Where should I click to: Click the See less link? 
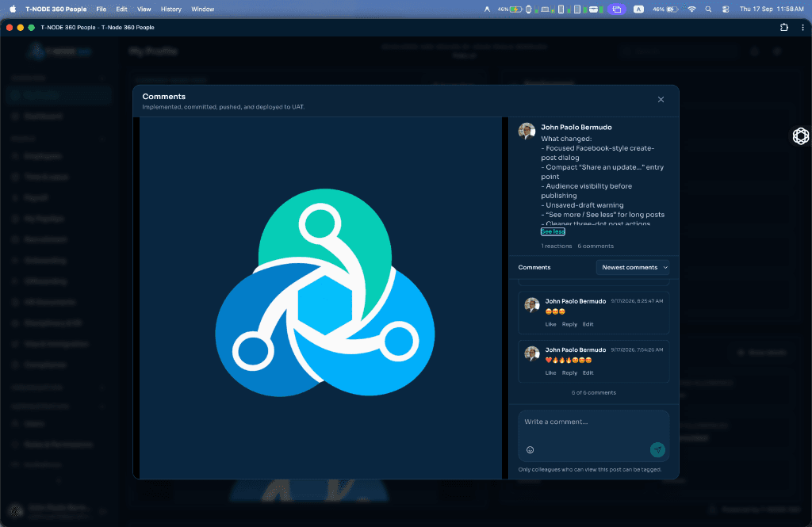553,231
